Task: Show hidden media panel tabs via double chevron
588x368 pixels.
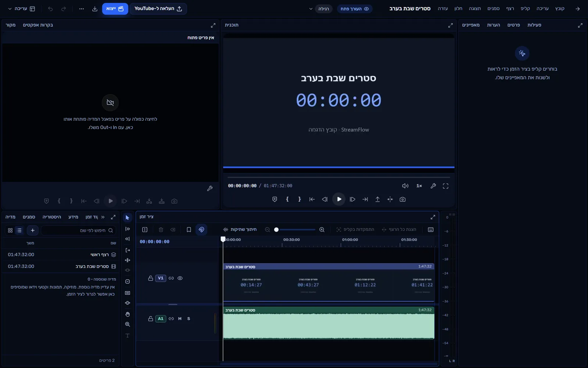Action: pyautogui.click(x=103, y=217)
